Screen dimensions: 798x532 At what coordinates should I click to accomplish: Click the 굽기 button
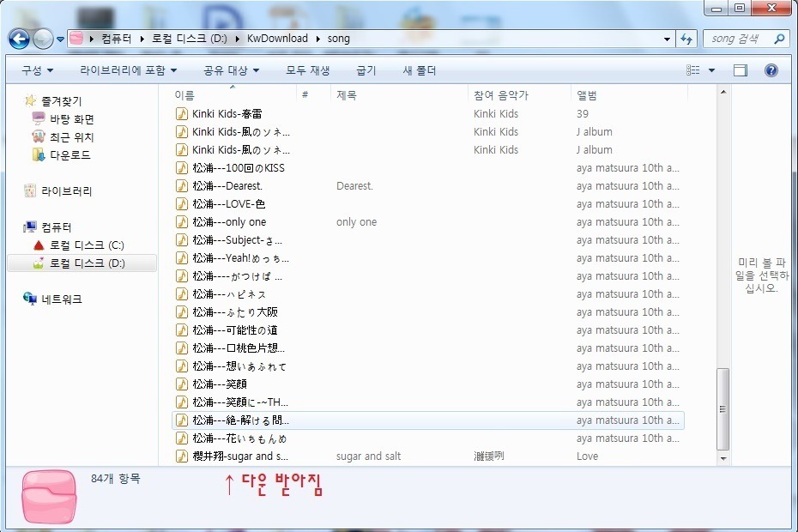coord(366,70)
